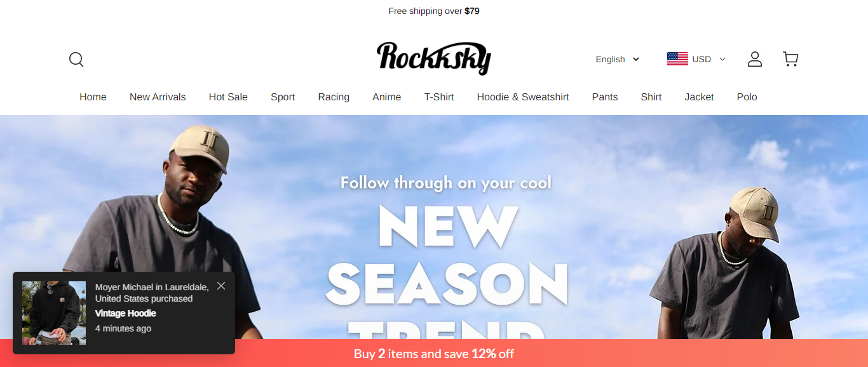Click the Vintage Hoodie product link

(126, 313)
